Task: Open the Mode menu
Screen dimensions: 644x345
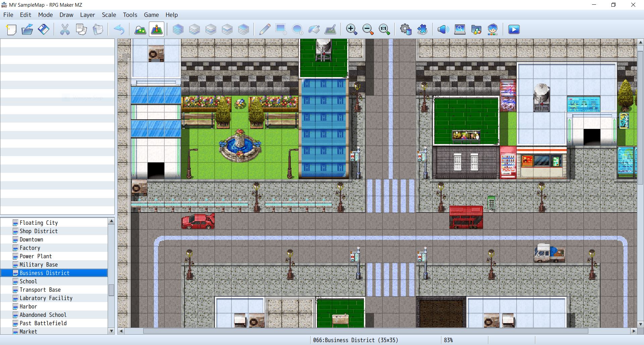Action: pyautogui.click(x=45, y=15)
